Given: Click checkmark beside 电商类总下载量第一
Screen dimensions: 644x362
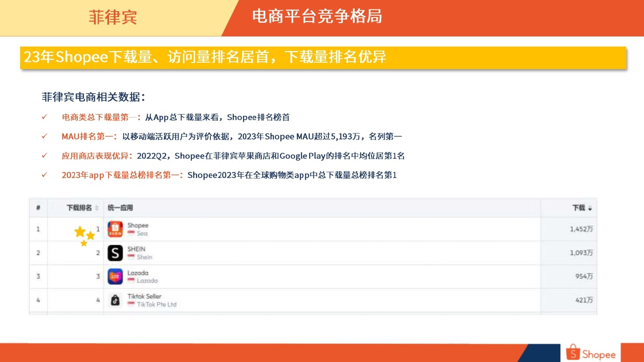Looking at the screenshot, I should [x=44, y=117].
